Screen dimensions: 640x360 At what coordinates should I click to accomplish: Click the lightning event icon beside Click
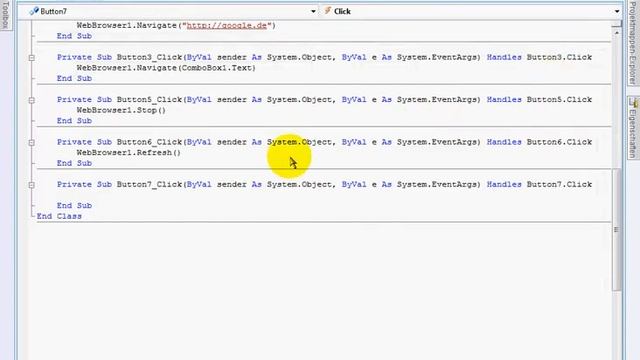[327, 11]
